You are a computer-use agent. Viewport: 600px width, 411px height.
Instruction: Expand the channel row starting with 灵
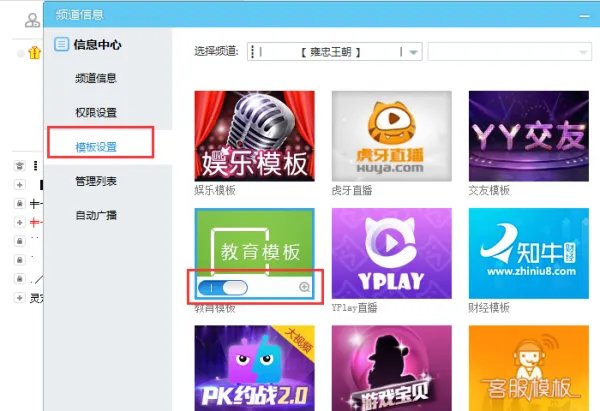20,297
